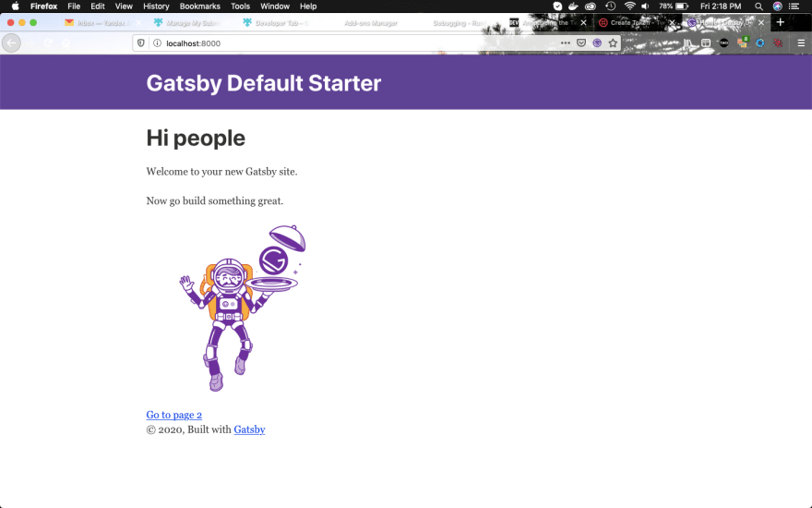
Task: Open the extension icon with green badge
Action: point(743,42)
